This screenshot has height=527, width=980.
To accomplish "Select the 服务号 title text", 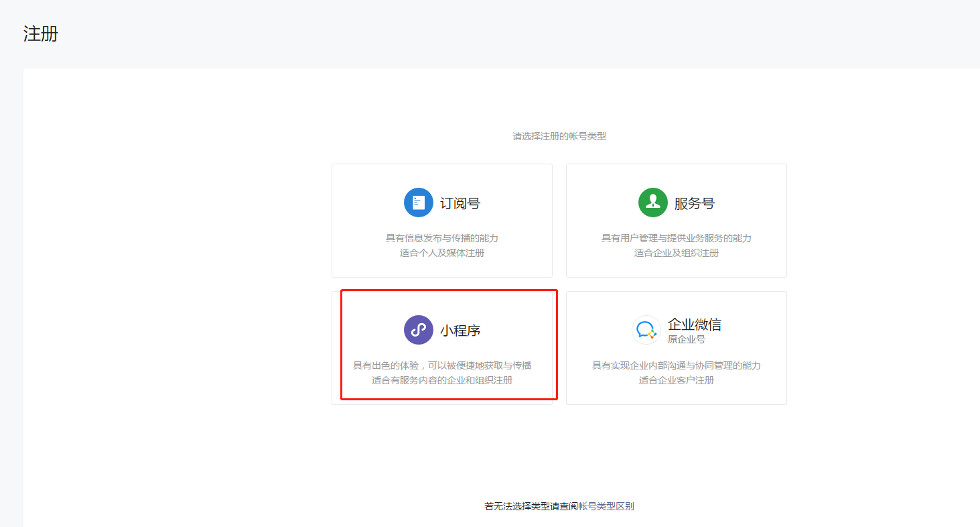I will pos(695,203).
